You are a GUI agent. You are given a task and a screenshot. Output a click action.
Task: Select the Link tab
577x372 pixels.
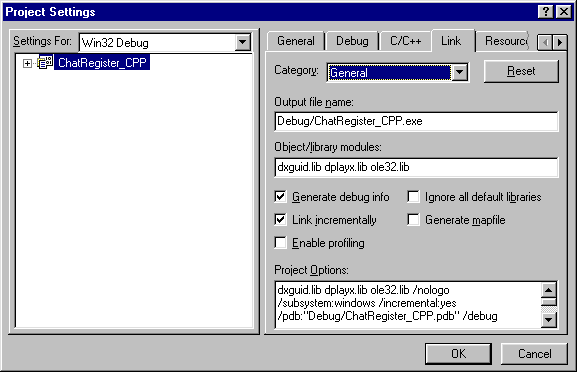tap(451, 40)
